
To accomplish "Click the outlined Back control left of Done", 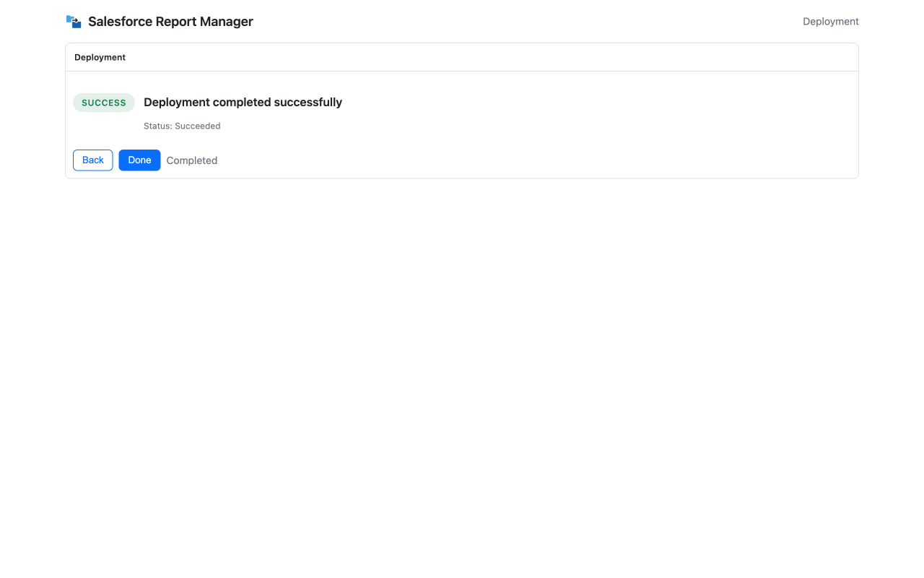I will 92,160.
